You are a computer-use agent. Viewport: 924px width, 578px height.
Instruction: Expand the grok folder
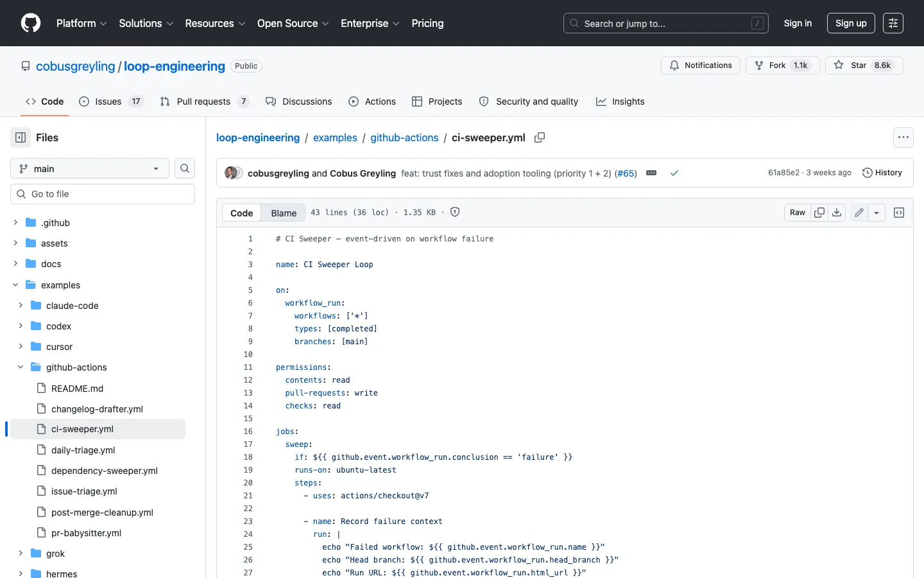click(x=21, y=554)
